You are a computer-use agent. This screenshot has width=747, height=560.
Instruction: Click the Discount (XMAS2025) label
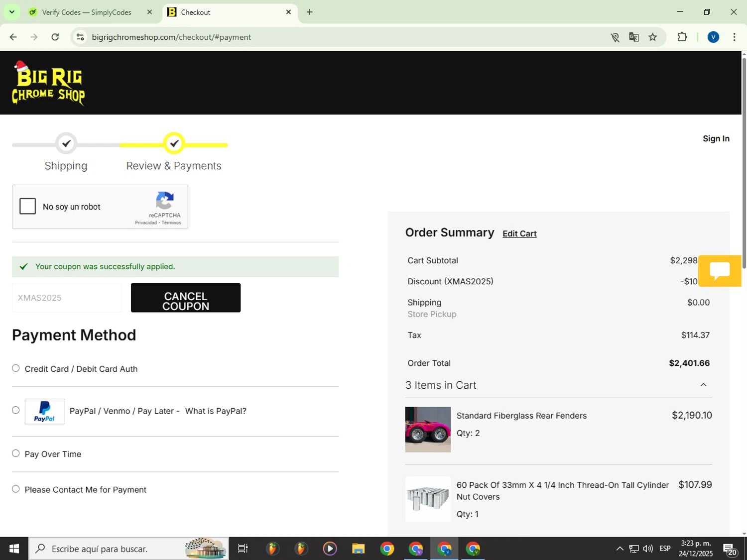450,281
